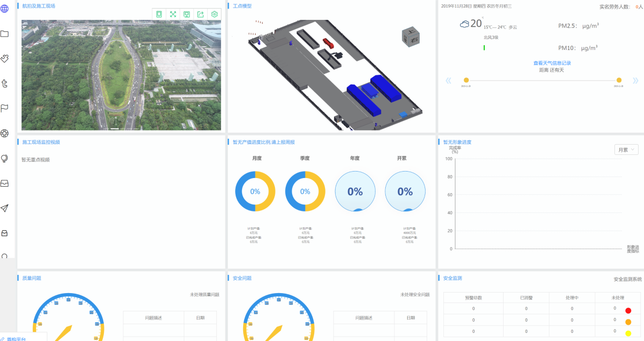This screenshot has width=644, height=341.
Task: Click the orange warning level dot
Action: [x=628, y=322]
